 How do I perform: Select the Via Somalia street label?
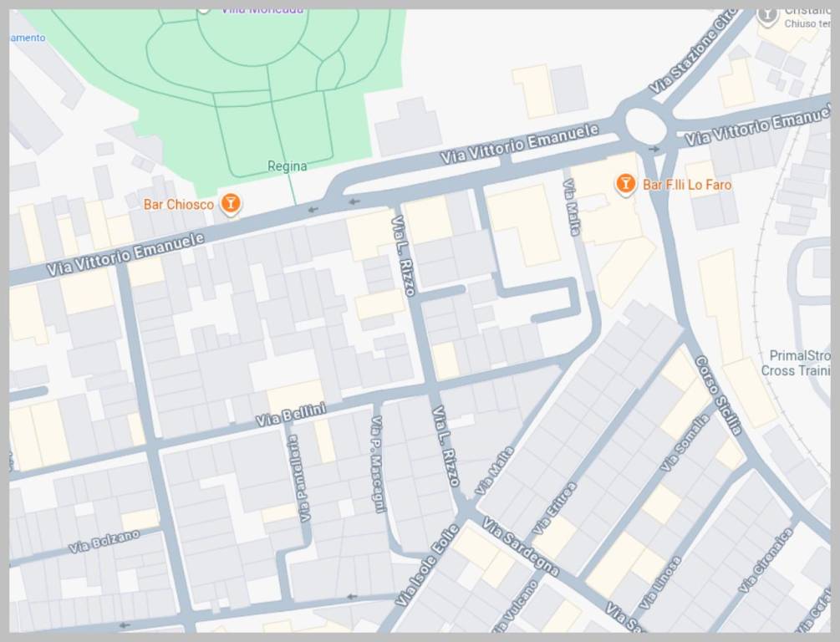(685, 443)
